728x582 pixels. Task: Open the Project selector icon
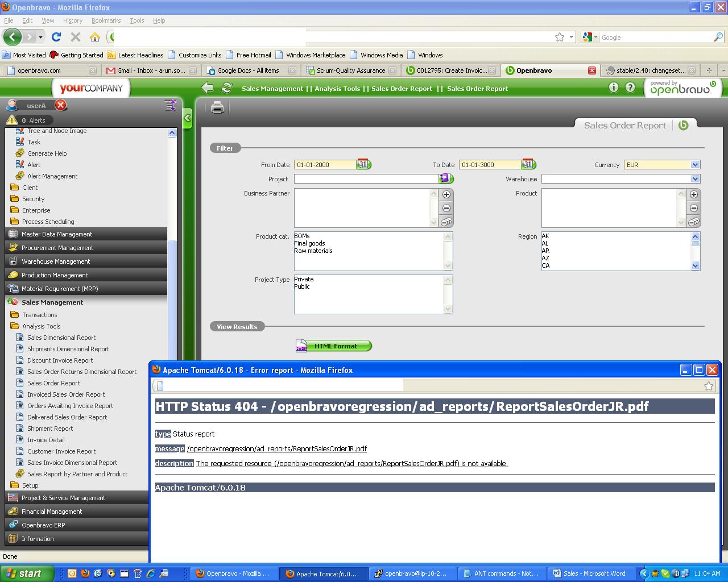[446, 178]
